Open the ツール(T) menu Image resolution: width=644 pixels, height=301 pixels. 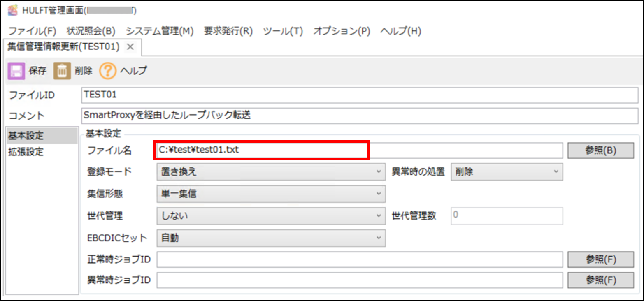[284, 31]
